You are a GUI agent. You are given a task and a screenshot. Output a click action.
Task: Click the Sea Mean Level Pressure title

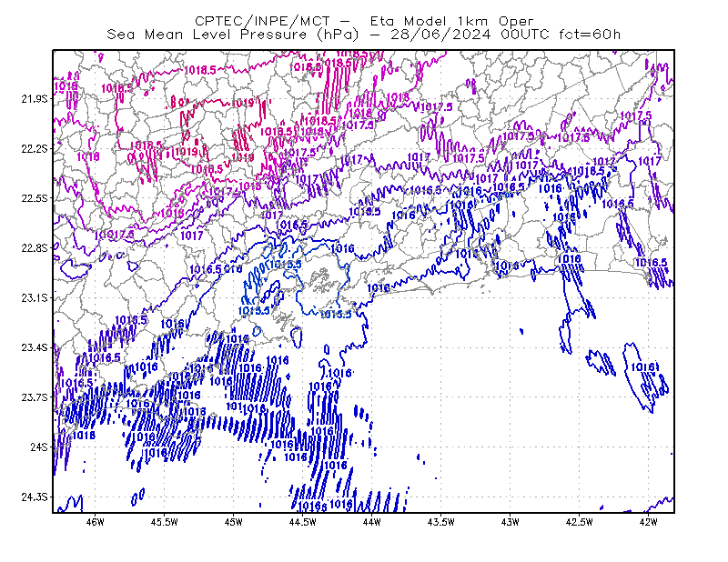coord(207,35)
